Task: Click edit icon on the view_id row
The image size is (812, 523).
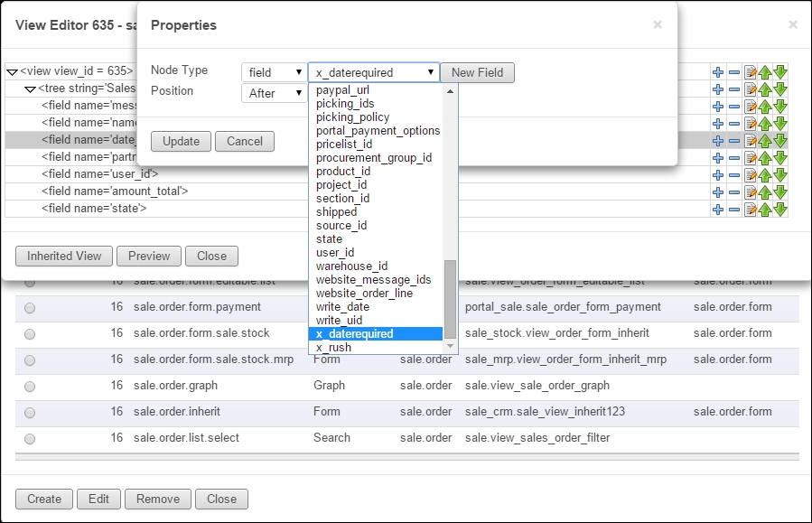Action: click(750, 71)
